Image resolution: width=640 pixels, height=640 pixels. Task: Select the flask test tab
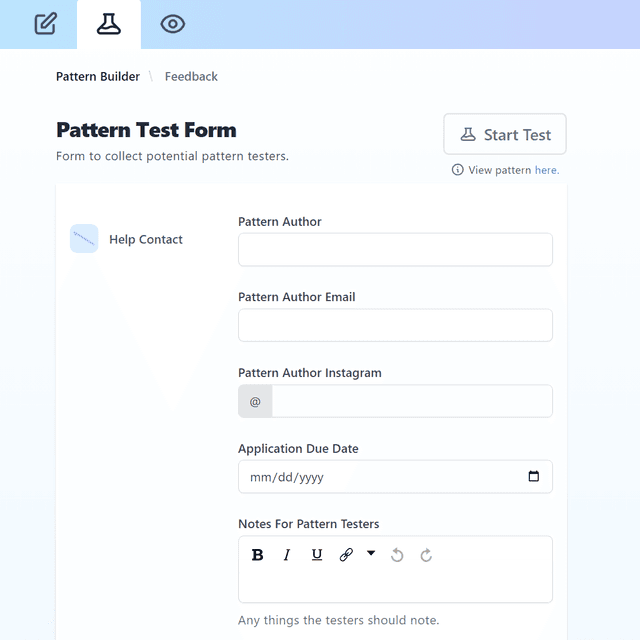(109, 24)
